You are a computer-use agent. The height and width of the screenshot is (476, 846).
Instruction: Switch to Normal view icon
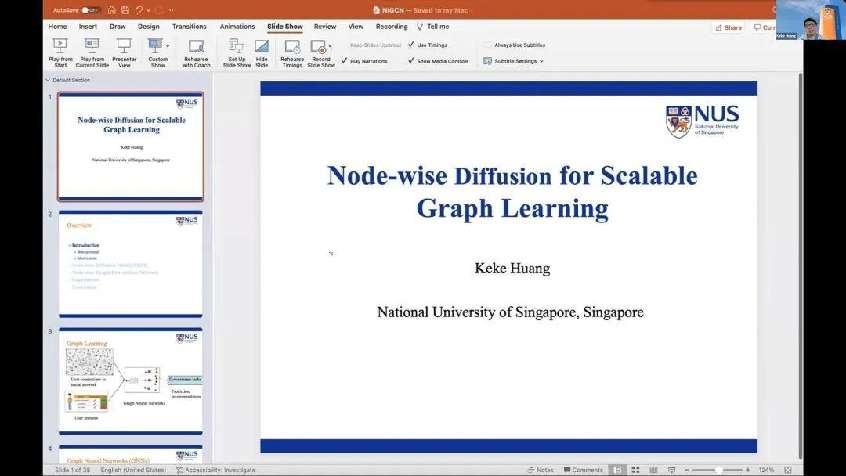[x=618, y=470]
